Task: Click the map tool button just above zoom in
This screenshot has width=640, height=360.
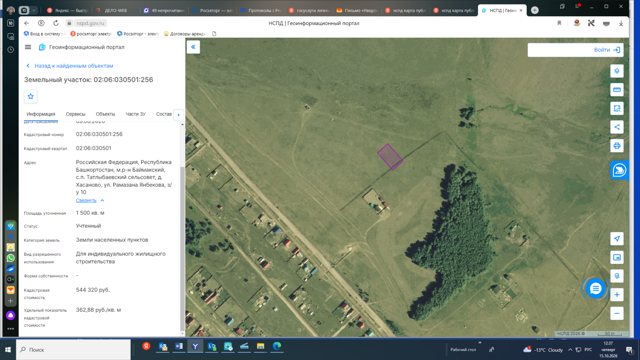Action: click(617, 276)
